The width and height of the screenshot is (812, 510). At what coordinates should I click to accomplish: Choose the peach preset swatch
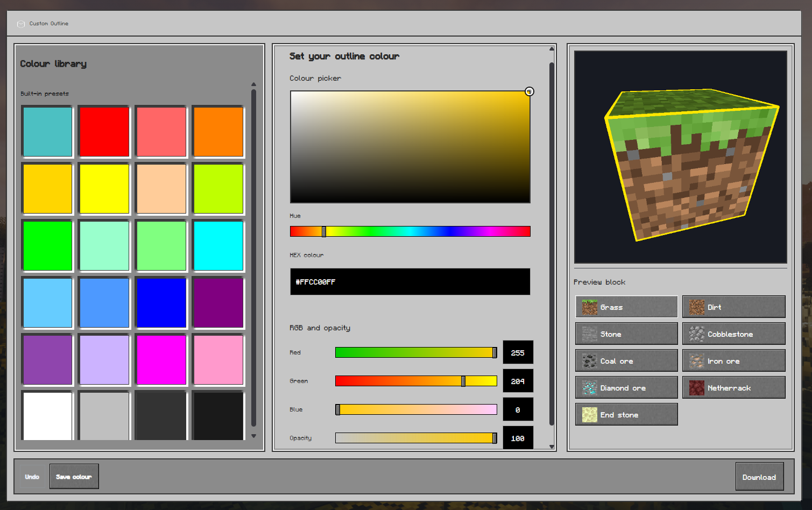click(x=161, y=188)
